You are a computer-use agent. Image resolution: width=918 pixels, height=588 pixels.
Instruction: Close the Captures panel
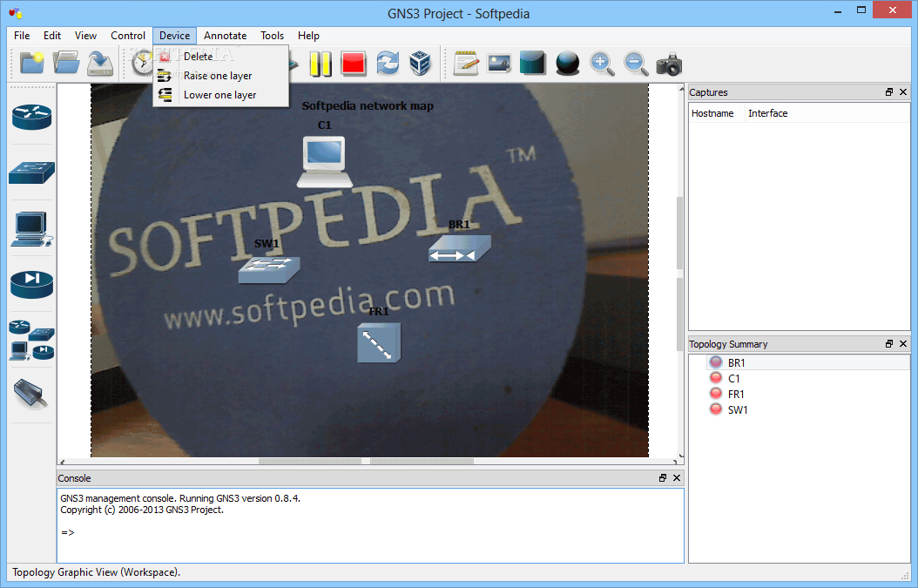point(903,92)
